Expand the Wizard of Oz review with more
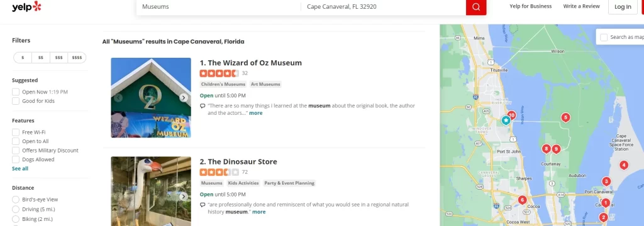This screenshot has width=644, height=226. pyautogui.click(x=255, y=113)
